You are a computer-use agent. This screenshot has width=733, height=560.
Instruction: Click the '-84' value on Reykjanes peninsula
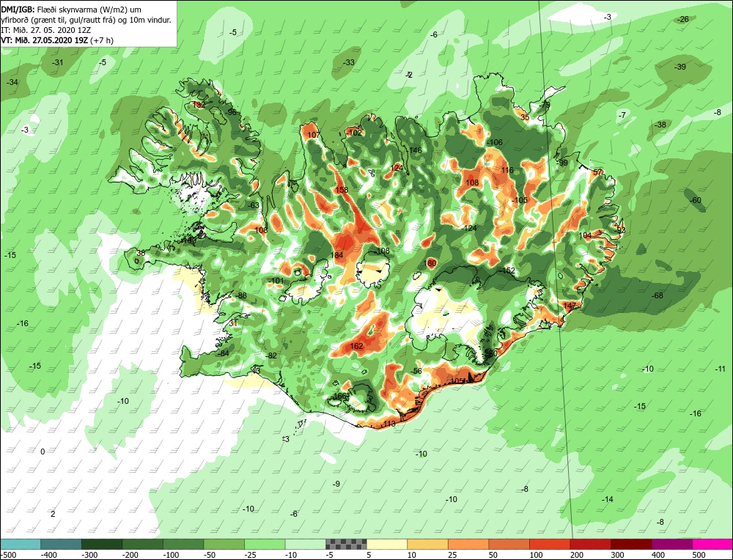tap(224, 353)
